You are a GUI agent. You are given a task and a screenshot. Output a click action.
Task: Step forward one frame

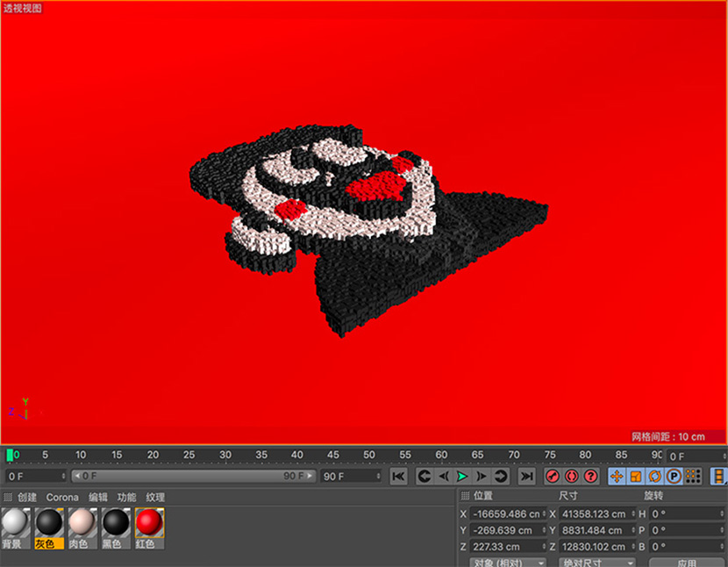pos(482,477)
